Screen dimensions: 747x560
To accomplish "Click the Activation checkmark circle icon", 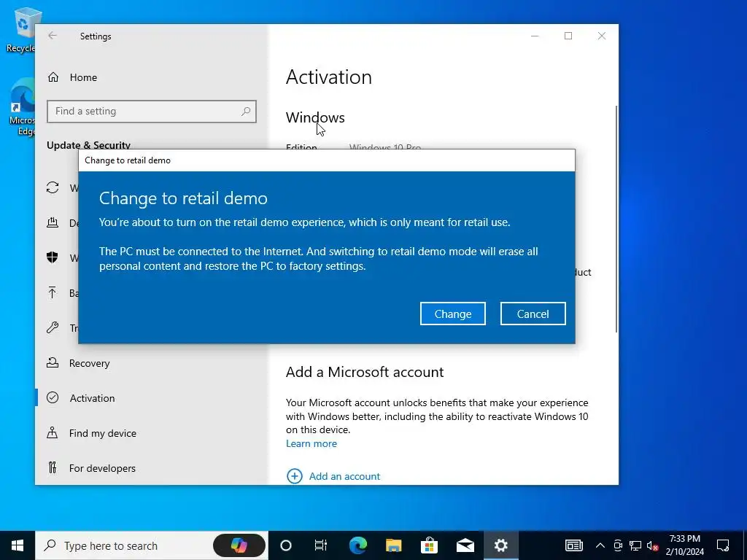I will tap(53, 397).
